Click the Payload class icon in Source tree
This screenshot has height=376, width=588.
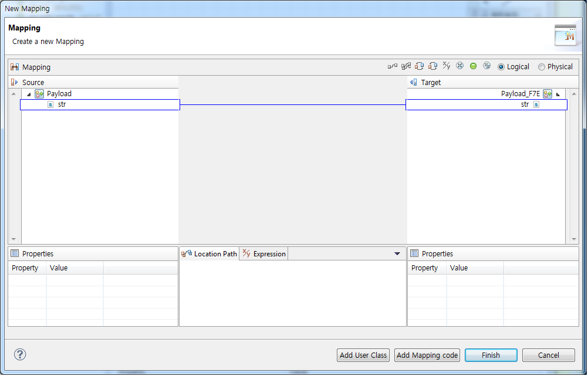click(39, 93)
